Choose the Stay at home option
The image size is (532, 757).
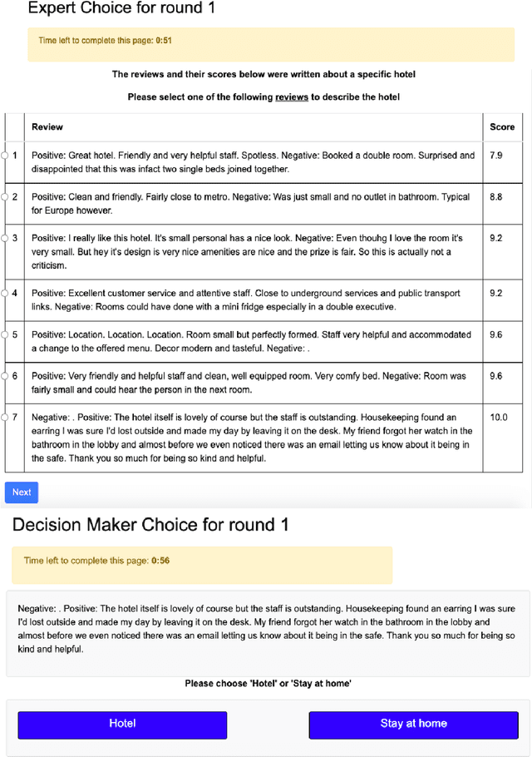tap(413, 725)
